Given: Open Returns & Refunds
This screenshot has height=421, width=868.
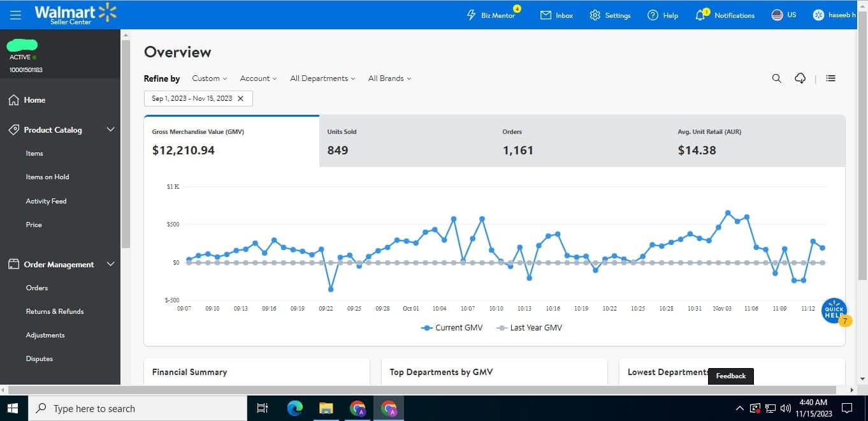Looking at the screenshot, I should pyautogui.click(x=55, y=311).
